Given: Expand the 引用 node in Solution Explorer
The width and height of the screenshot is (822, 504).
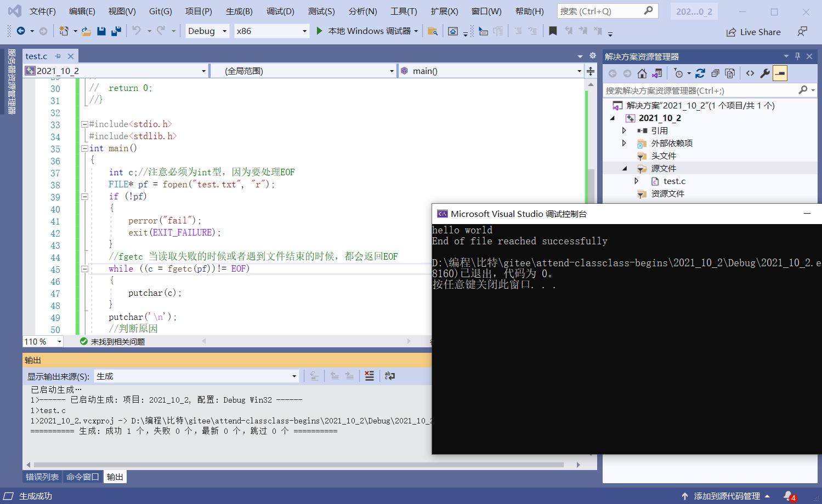Looking at the screenshot, I should (x=624, y=130).
